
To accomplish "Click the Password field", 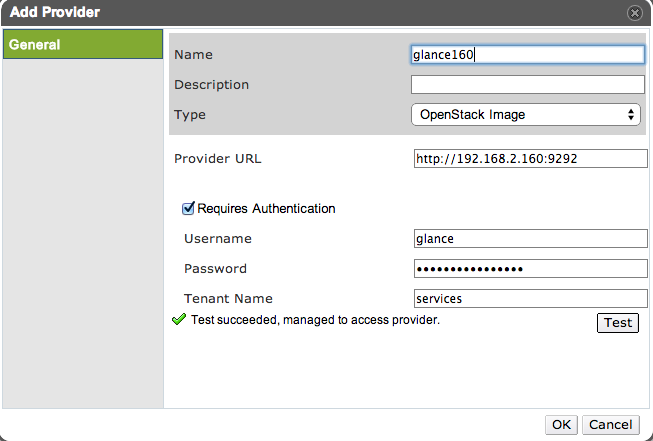I will [x=531, y=269].
